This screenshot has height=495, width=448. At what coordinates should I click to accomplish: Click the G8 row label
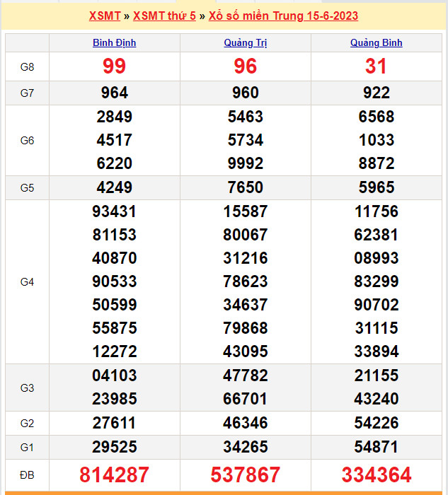pyautogui.click(x=27, y=66)
